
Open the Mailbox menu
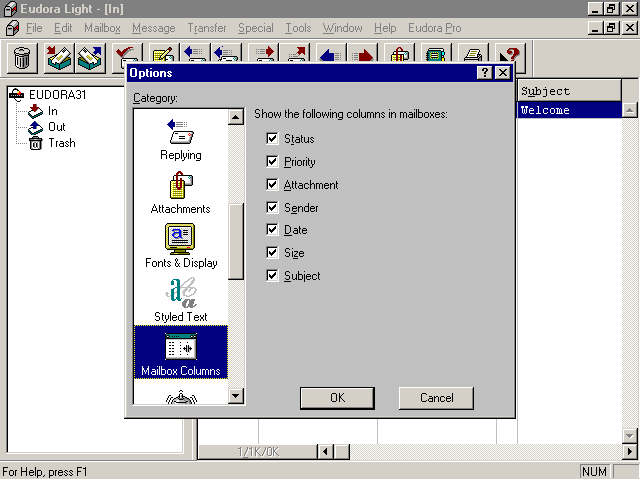coord(102,28)
